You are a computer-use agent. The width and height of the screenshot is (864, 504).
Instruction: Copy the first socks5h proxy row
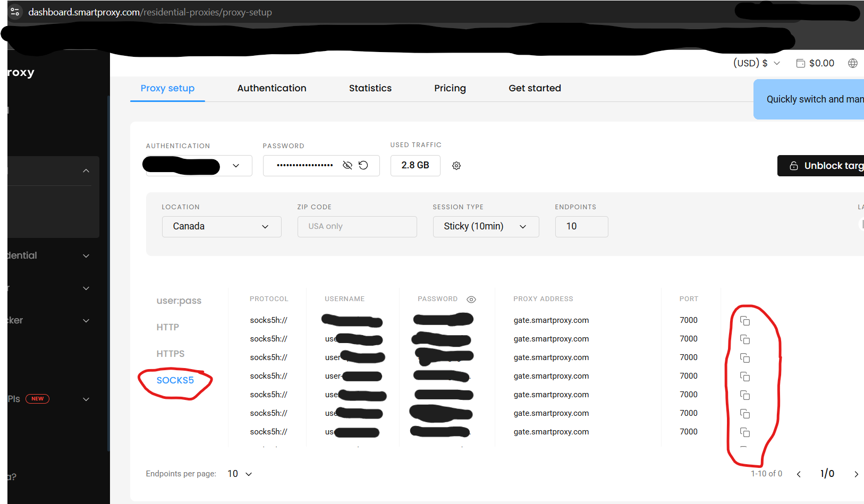(x=745, y=321)
